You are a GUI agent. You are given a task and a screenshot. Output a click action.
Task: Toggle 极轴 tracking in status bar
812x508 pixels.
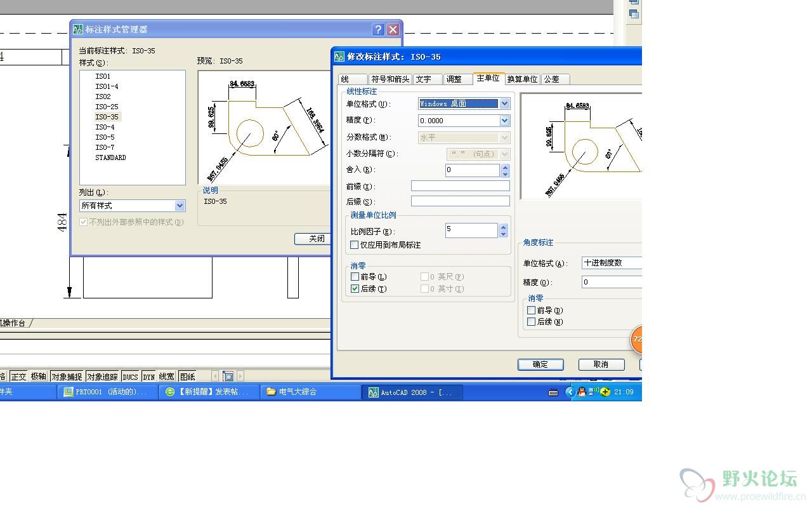click(39, 377)
